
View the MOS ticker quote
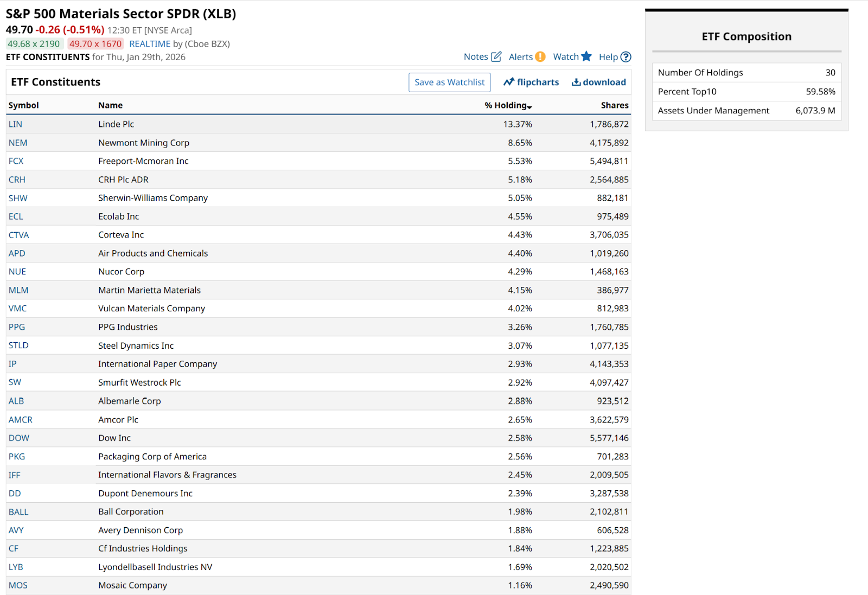point(18,585)
